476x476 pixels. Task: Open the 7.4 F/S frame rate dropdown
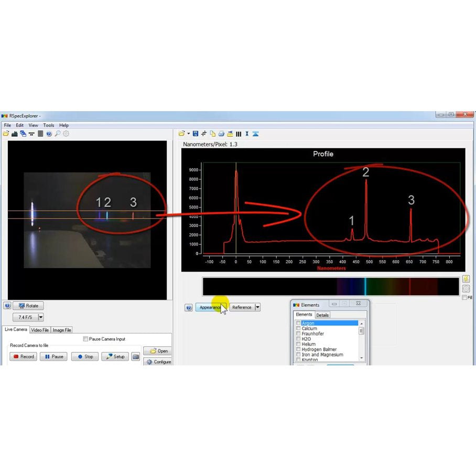pos(41,317)
